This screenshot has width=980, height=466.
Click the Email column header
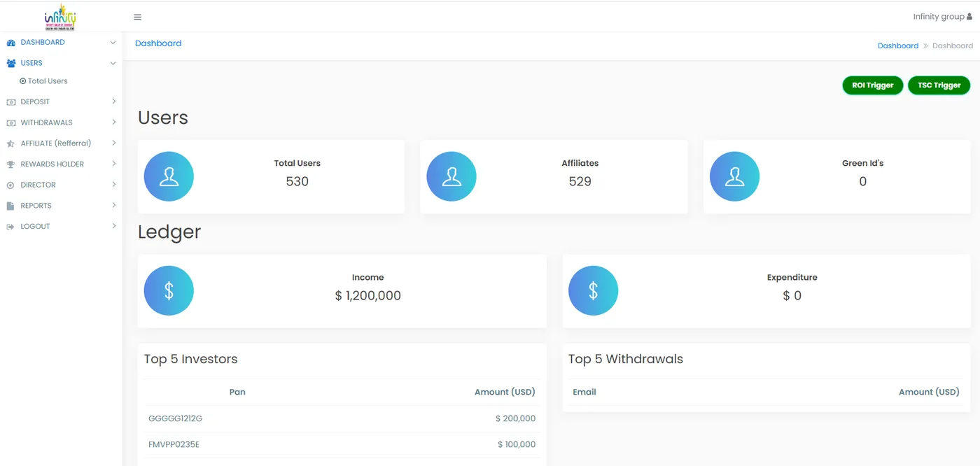(584, 392)
